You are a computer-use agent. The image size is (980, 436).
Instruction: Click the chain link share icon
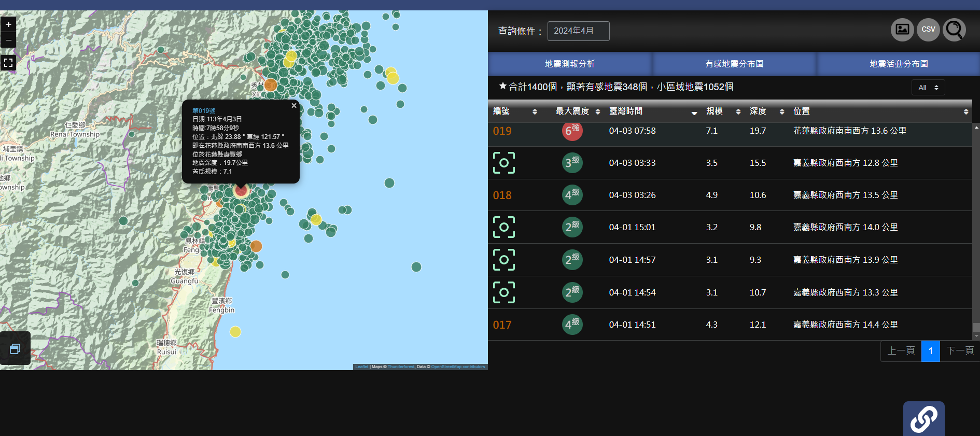(923, 419)
